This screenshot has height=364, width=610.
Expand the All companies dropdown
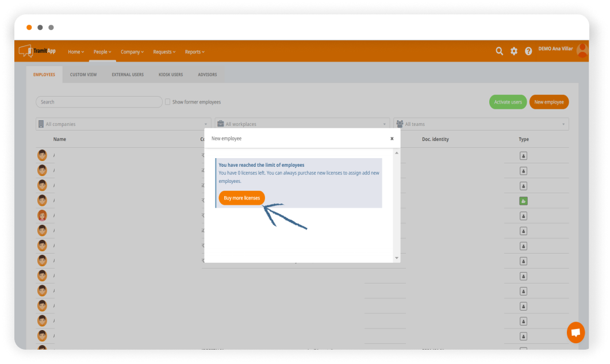123,124
